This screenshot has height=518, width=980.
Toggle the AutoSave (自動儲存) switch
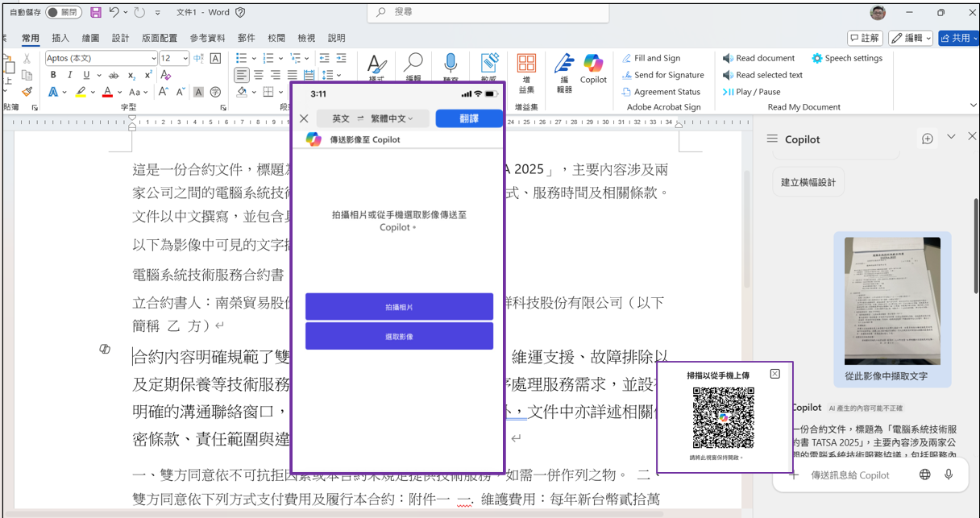pos(63,12)
